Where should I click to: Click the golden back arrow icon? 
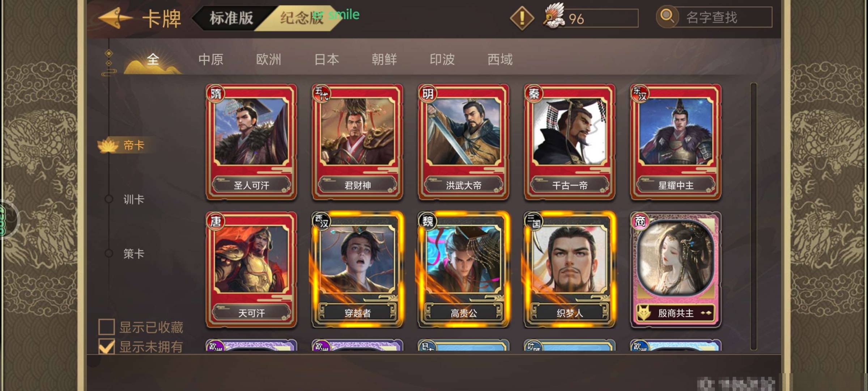point(115,18)
